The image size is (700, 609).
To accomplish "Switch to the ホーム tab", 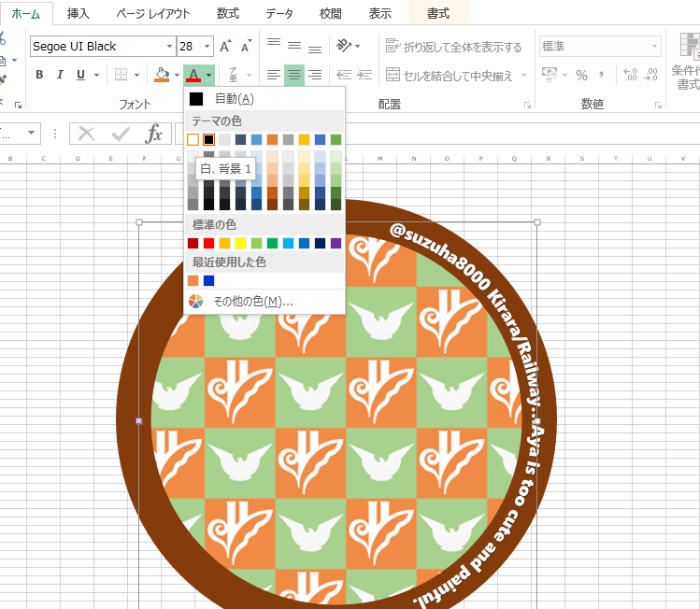I will [x=26, y=14].
